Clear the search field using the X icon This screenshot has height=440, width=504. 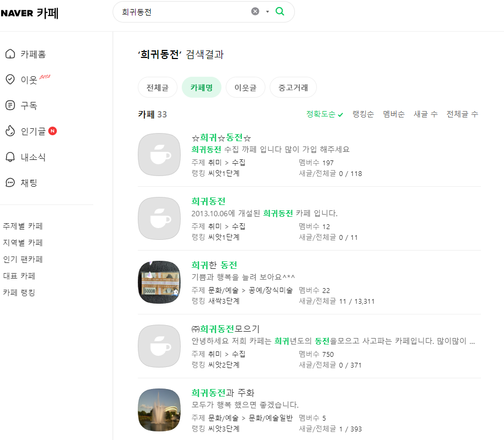click(x=255, y=11)
